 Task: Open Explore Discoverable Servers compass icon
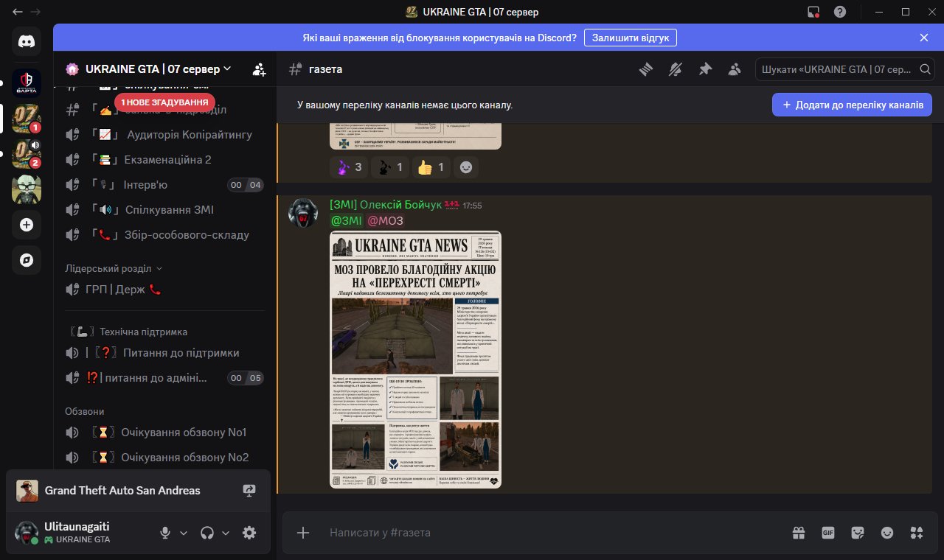(x=27, y=260)
